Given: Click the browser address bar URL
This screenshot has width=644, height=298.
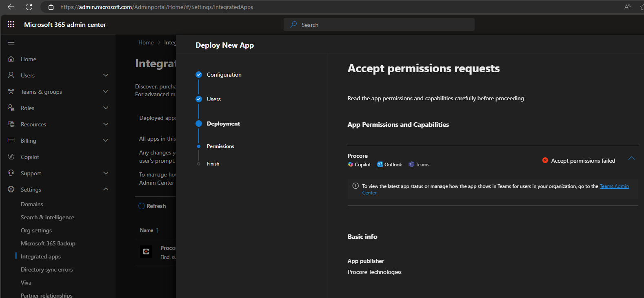Looking at the screenshot, I should (x=157, y=7).
